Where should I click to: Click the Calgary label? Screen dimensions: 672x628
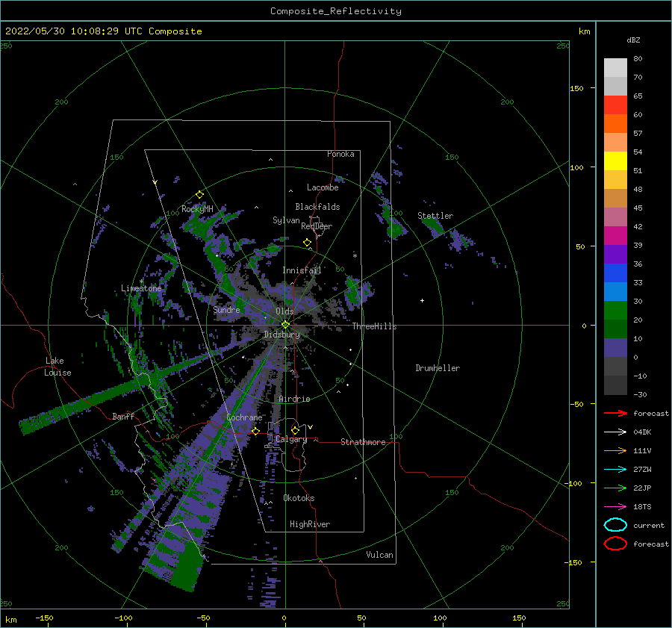291,439
